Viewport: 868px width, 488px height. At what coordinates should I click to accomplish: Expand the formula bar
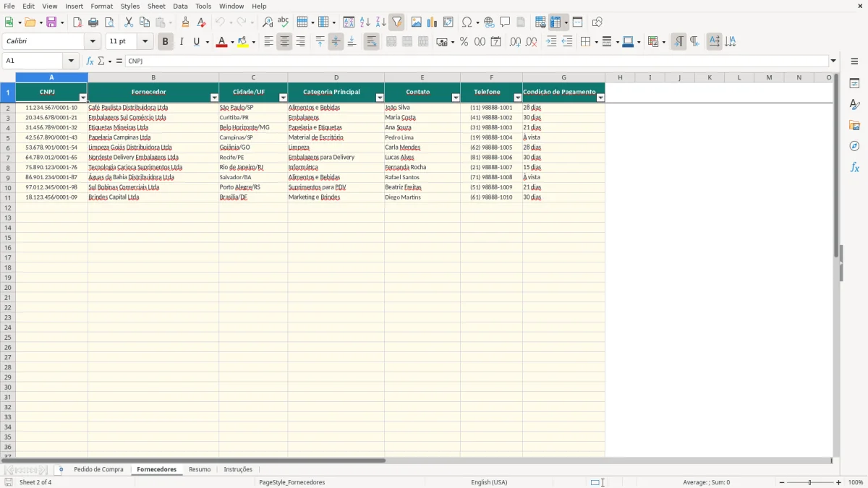pos(833,61)
